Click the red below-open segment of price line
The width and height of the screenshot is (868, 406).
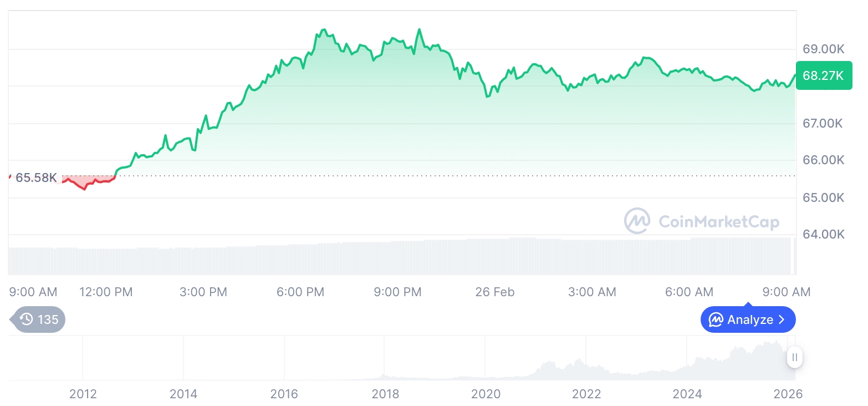(x=83, y=186)
